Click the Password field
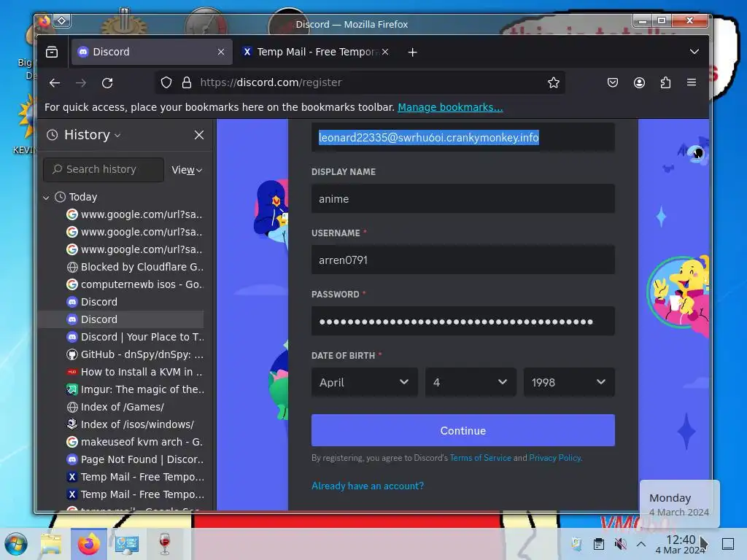 [x=462, y=321]
